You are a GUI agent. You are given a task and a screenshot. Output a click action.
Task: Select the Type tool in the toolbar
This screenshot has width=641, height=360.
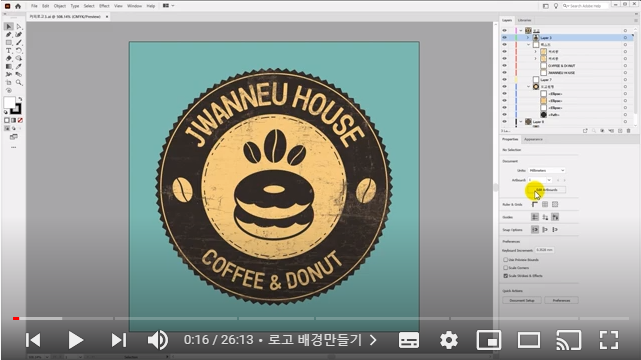[9, 51]
